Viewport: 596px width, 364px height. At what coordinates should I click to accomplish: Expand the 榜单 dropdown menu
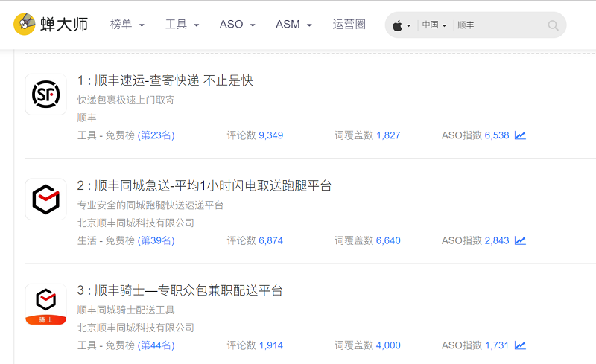[x=127, y=25]
